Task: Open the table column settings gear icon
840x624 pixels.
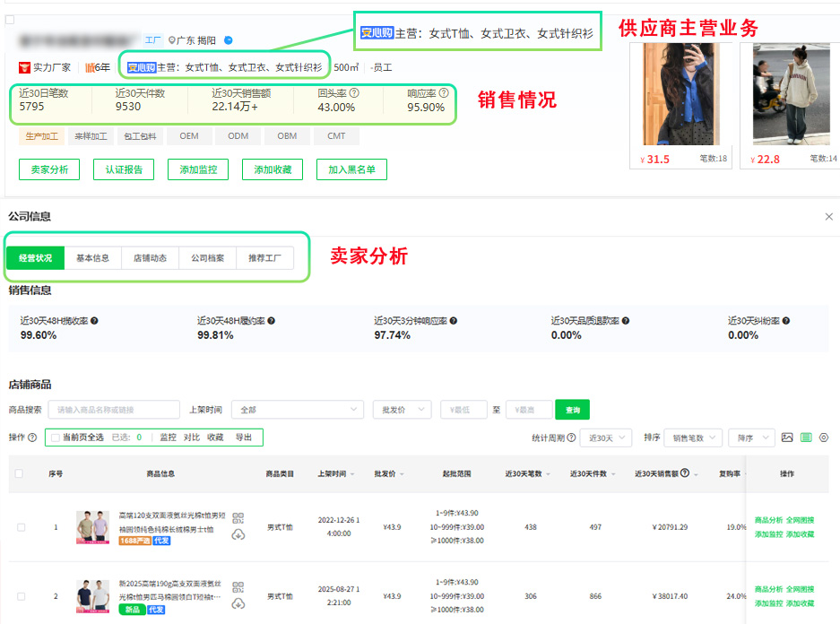Action: pos(824,438)
